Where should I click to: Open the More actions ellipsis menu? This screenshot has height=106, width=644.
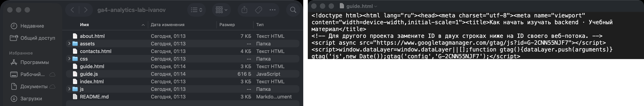click(273, 10)
